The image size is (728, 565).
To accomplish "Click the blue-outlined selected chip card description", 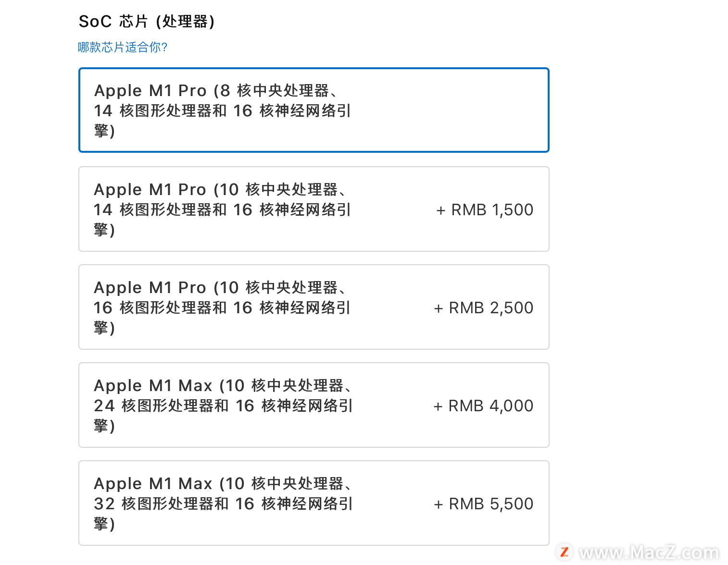I will (223, 111).
